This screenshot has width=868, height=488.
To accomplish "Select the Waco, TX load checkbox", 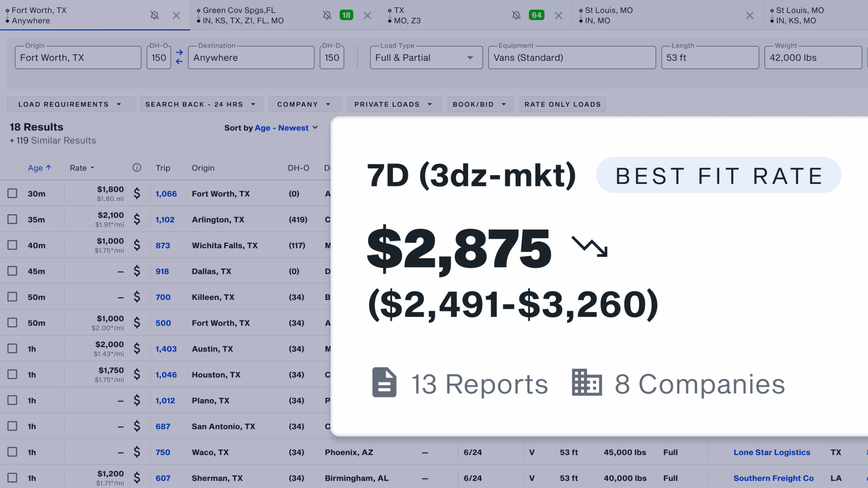I will pos(12,452).
